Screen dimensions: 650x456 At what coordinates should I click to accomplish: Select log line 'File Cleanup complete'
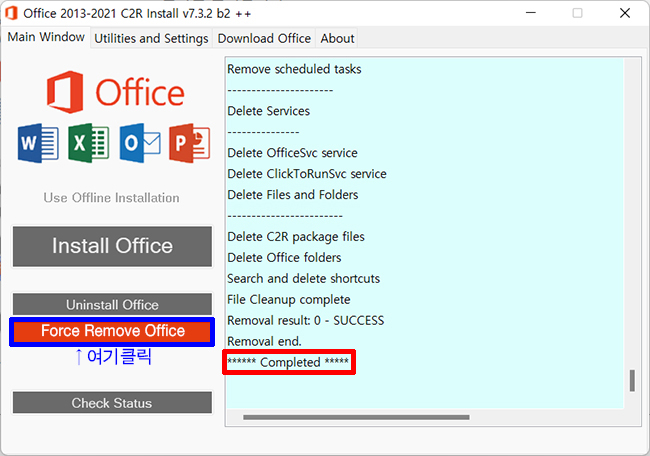click(289, 300)
